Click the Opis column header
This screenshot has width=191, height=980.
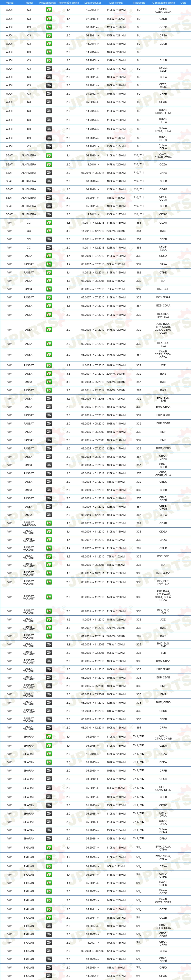(183, 2)
